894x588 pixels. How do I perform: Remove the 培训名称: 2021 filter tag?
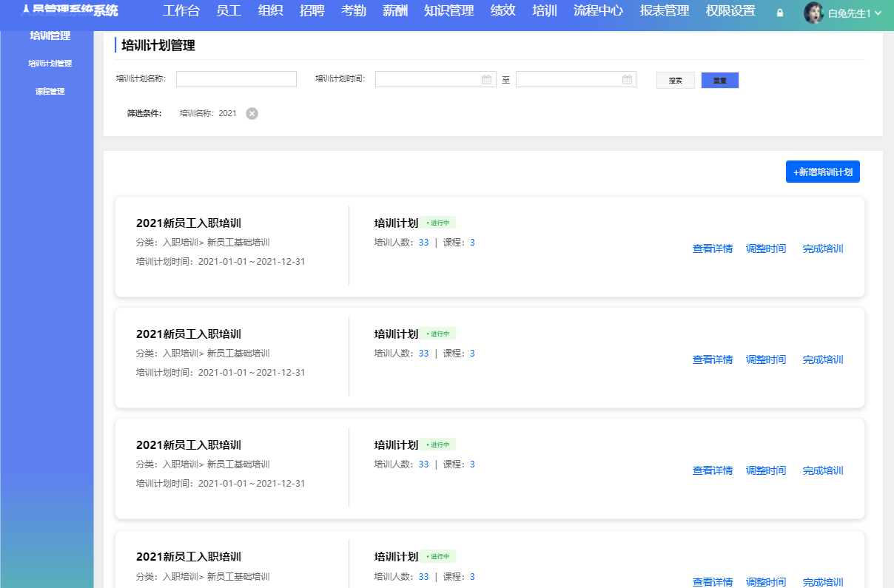(251, 113)
